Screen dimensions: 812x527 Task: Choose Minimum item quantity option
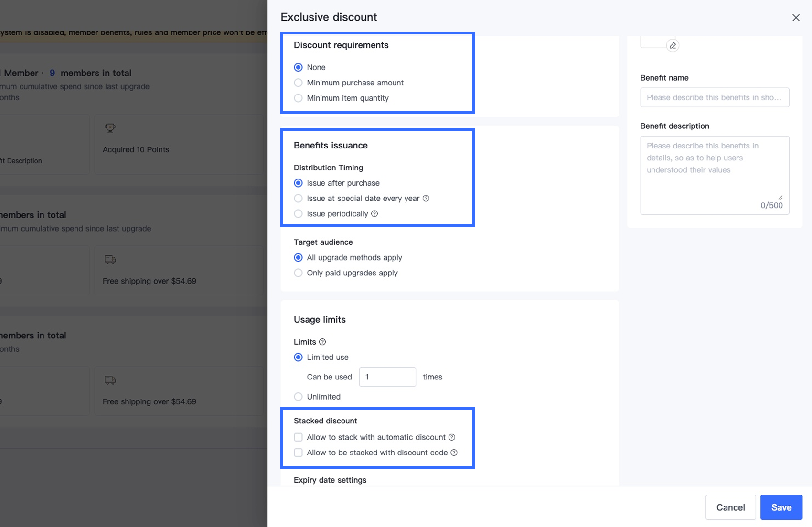click(299, 98)
